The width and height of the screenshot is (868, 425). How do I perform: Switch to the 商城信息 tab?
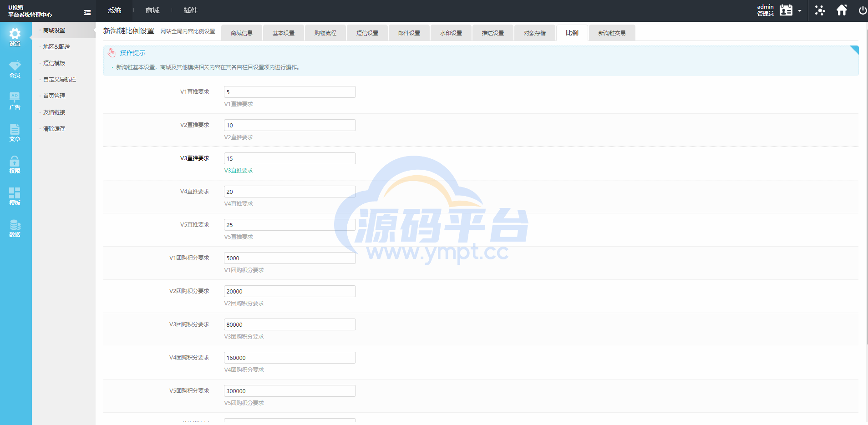pos(242,33)
